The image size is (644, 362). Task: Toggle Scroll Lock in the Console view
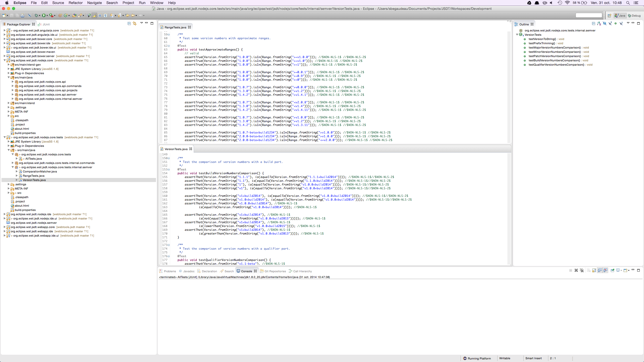[594, 270]
